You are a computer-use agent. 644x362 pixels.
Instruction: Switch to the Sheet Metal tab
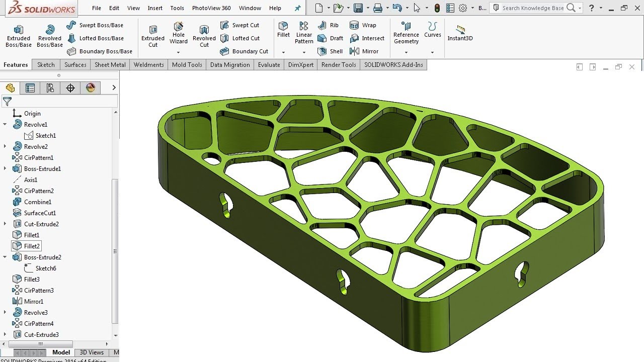[110, 65]
